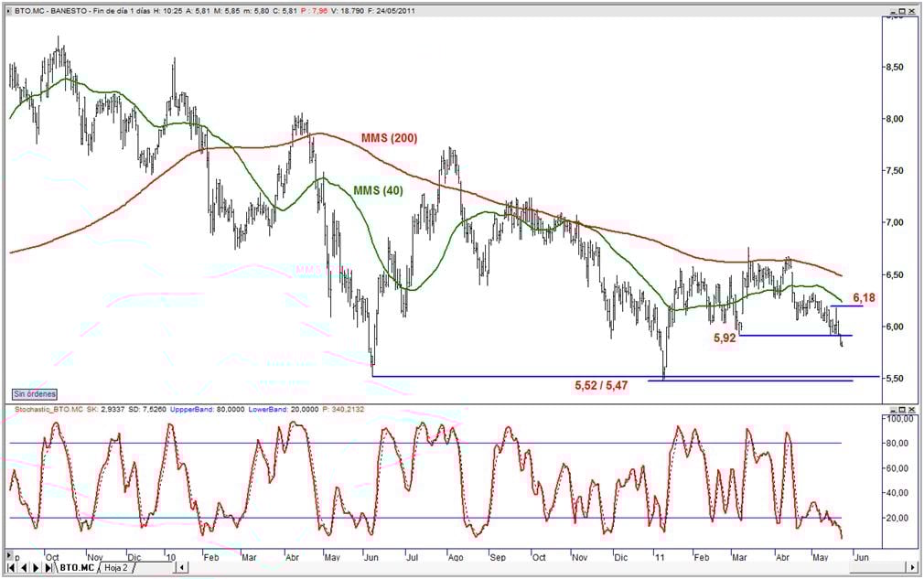Minimize the Stochastic indicator pane

coord(895,409)
